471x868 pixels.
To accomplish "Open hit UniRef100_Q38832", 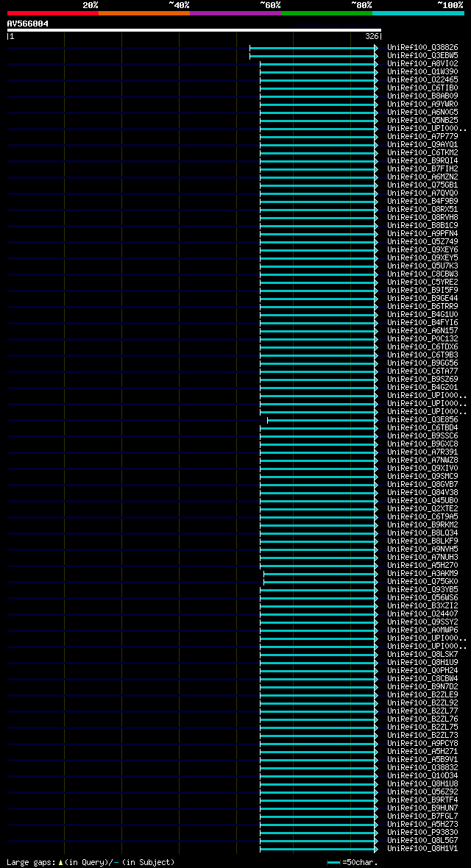I will click(x=422, y=767).
